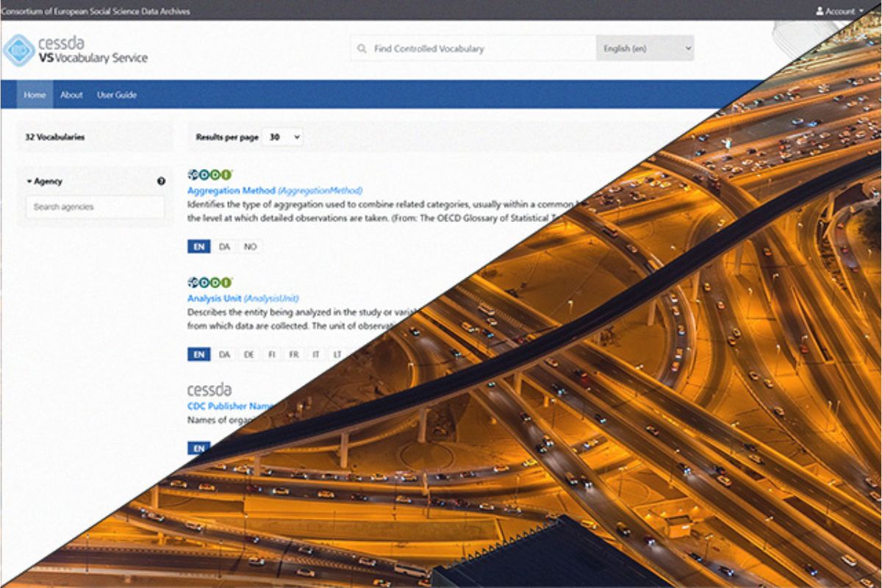Screen dimensions: 882x588
Task: Switch Aggregation Method to NO language
Action: [250, 247]
